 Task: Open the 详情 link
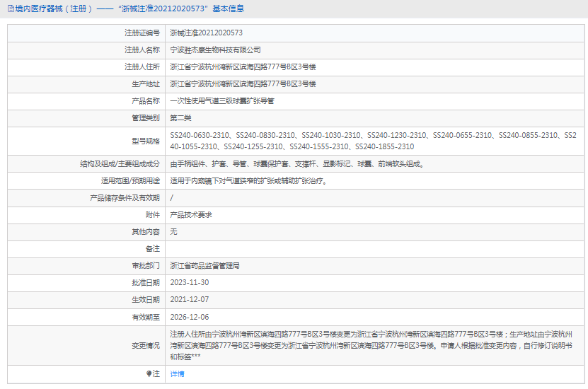[x=177, y=374]
